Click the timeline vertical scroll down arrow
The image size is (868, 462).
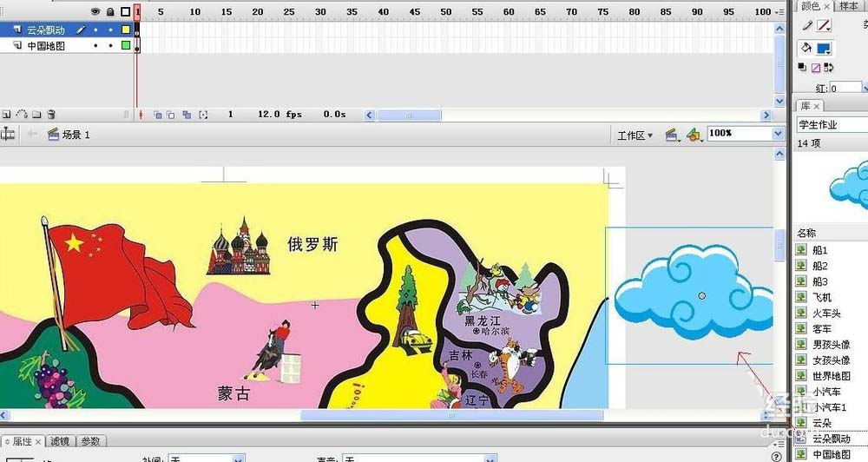click(x=779, y=101)
